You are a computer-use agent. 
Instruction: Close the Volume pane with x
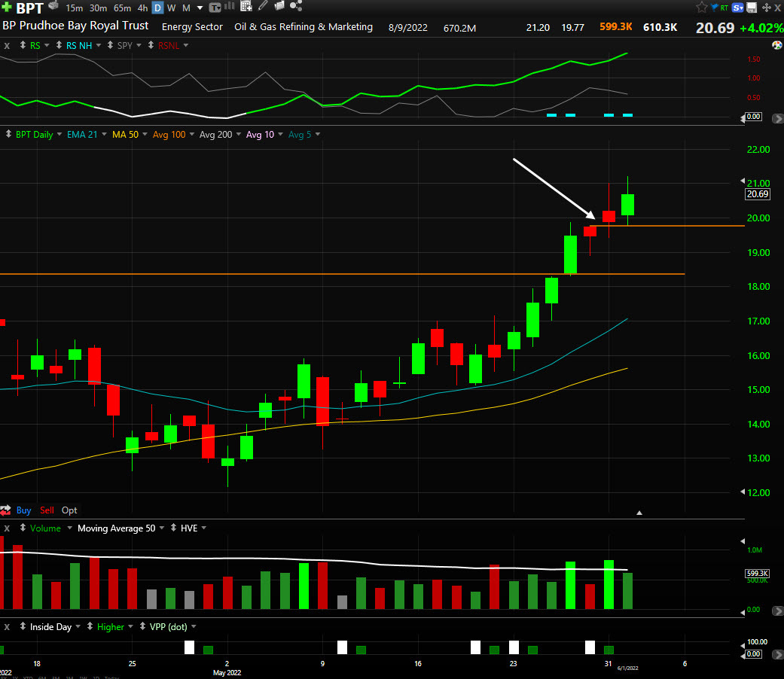point(7,528)
